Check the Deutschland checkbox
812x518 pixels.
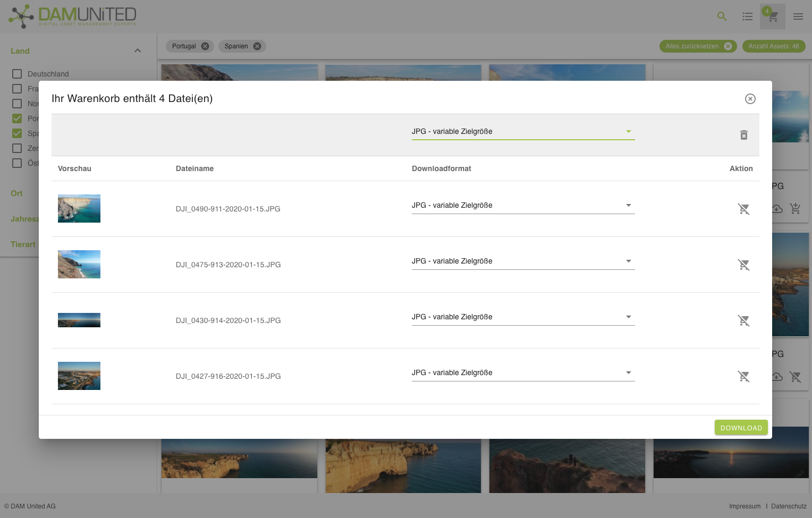(x=17, y=74)
